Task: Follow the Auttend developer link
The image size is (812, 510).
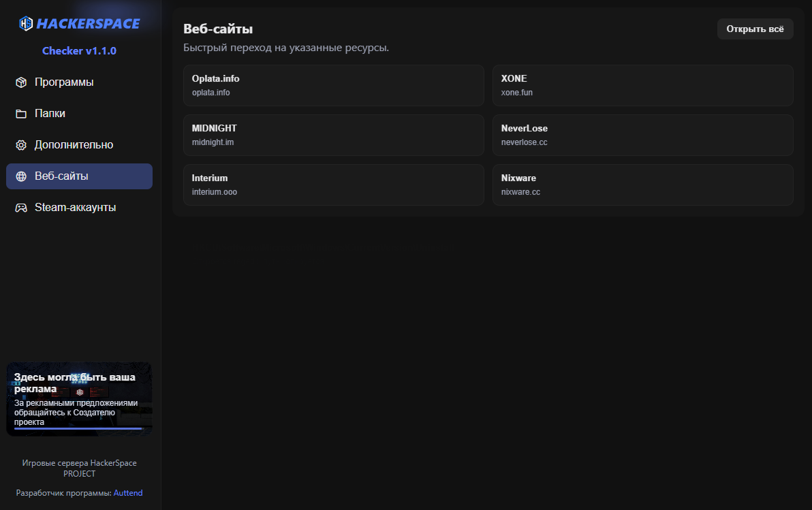Action: pos(128,493)
